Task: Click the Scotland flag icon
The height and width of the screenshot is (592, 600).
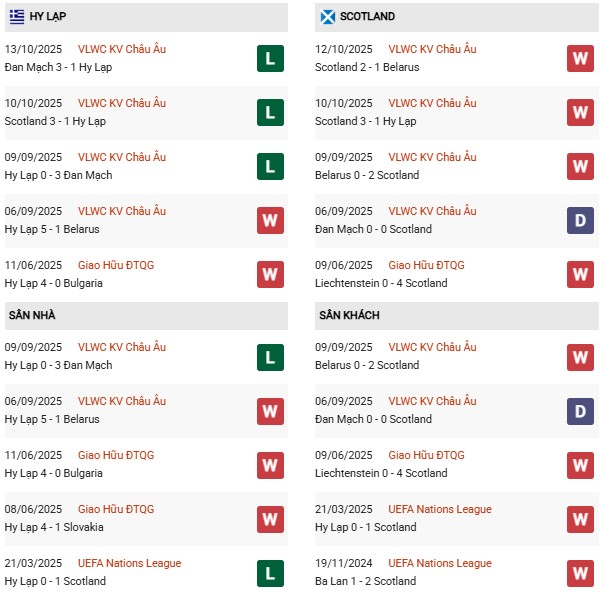Action: coord(327,17)
